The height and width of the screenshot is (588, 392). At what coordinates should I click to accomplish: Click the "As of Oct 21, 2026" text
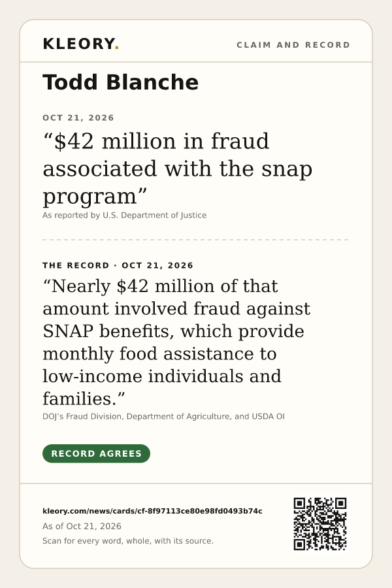tap(82, 526)
